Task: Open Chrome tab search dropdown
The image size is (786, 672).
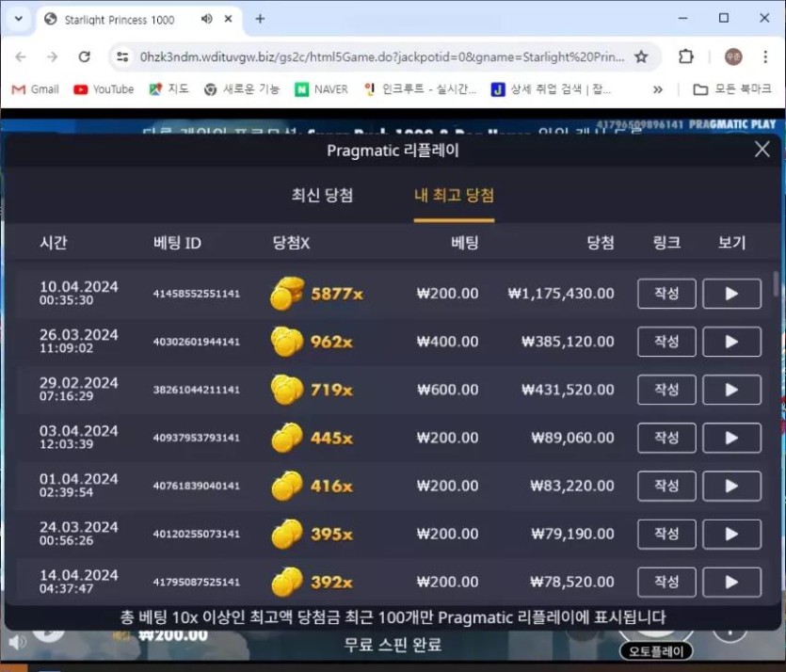Action: click(x=17, y=19)
